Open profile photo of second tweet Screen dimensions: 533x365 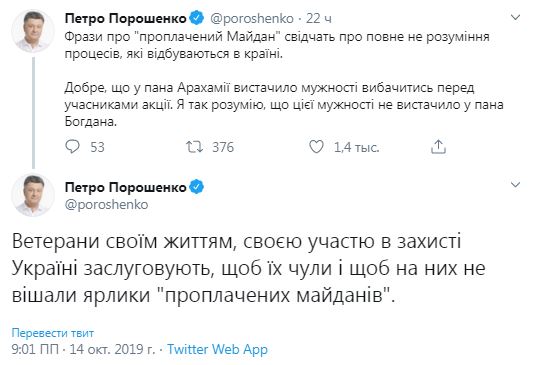(x=33, y=195)
